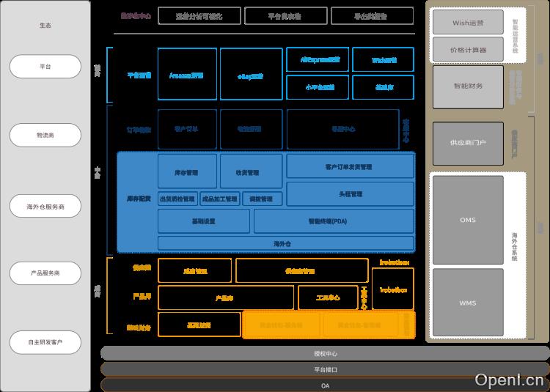Select the 供应商门户 block
Screen dimensions: 550x392
(468, 142)
